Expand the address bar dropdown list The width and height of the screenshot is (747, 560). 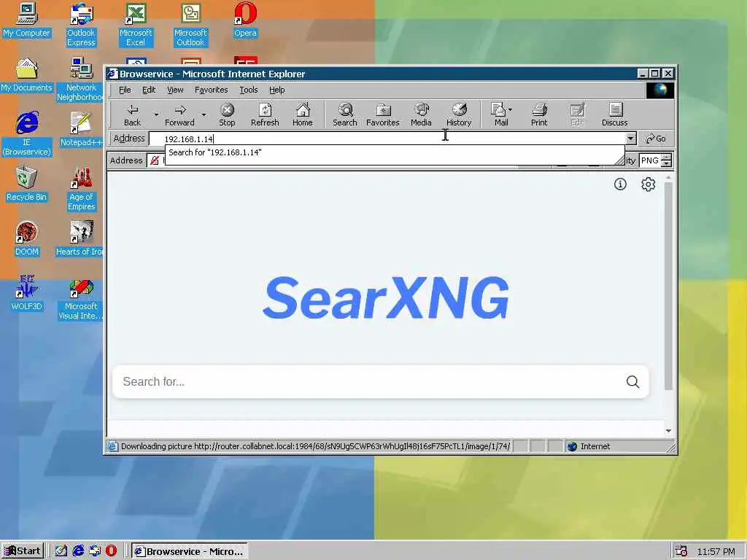coord(630,139)
